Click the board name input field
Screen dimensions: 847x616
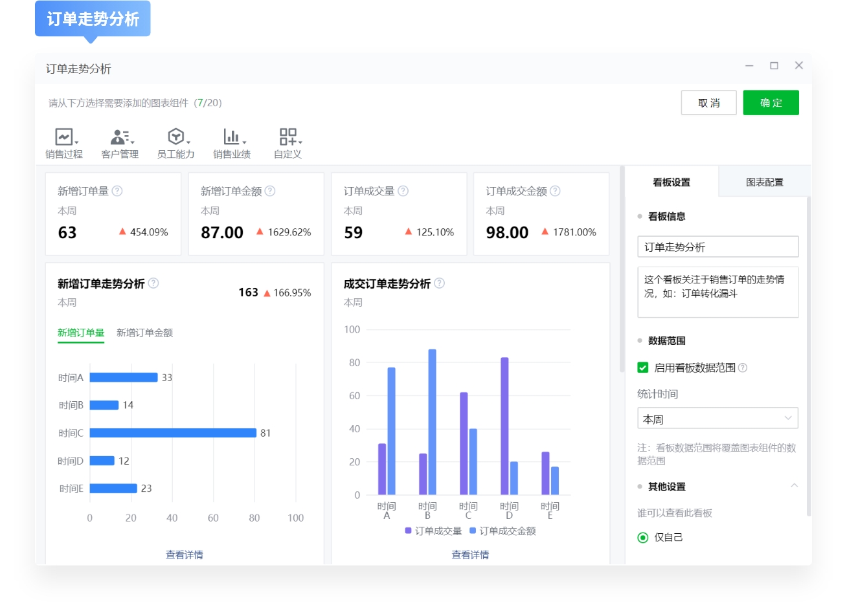pyautogui.click(x=717, y=247)
